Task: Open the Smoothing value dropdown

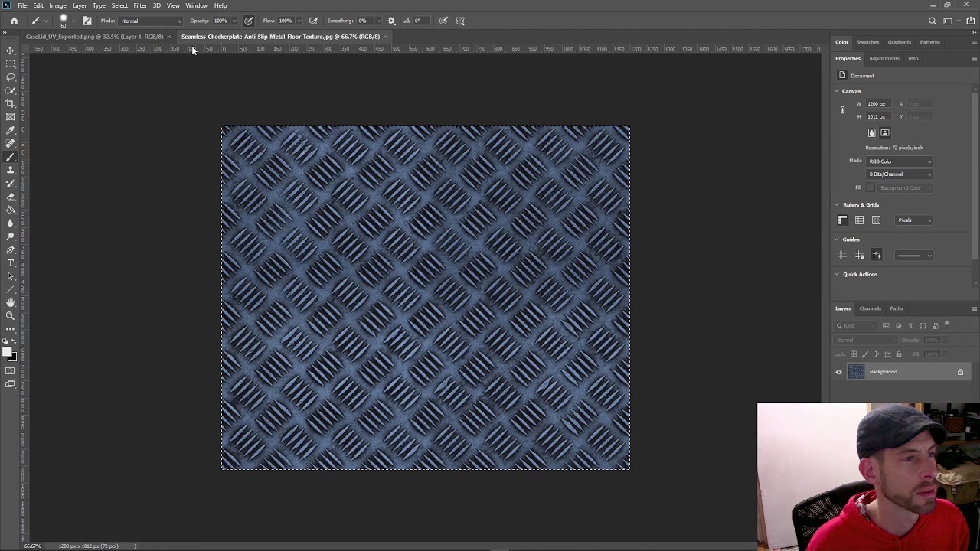Action: (x=378, y=21)
